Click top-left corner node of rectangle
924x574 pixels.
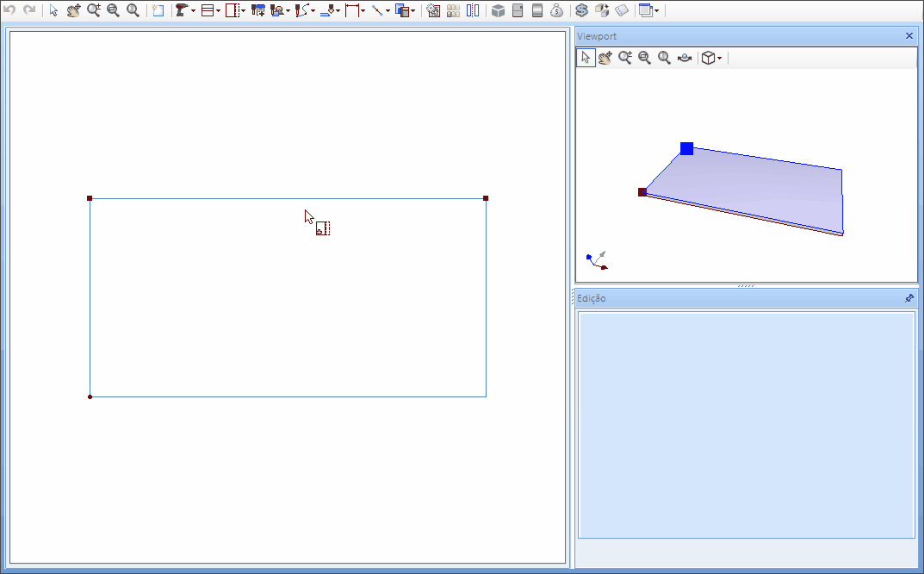coord(90,198)
